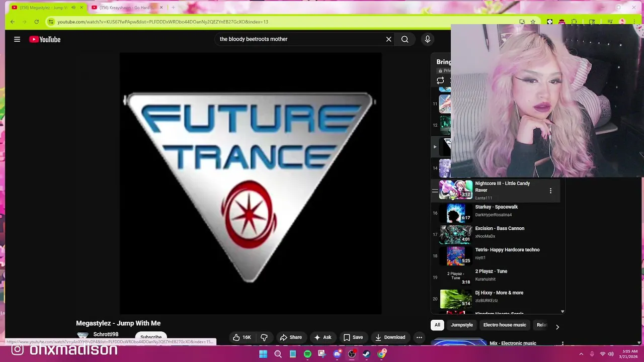Open more actions ellipsis under video

tap(419, 337)
